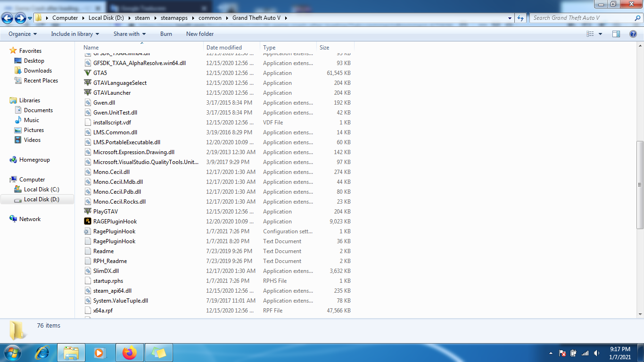Open Downloads in Favorites
Viewport: 644px width, 362px height.
(38, 71)
